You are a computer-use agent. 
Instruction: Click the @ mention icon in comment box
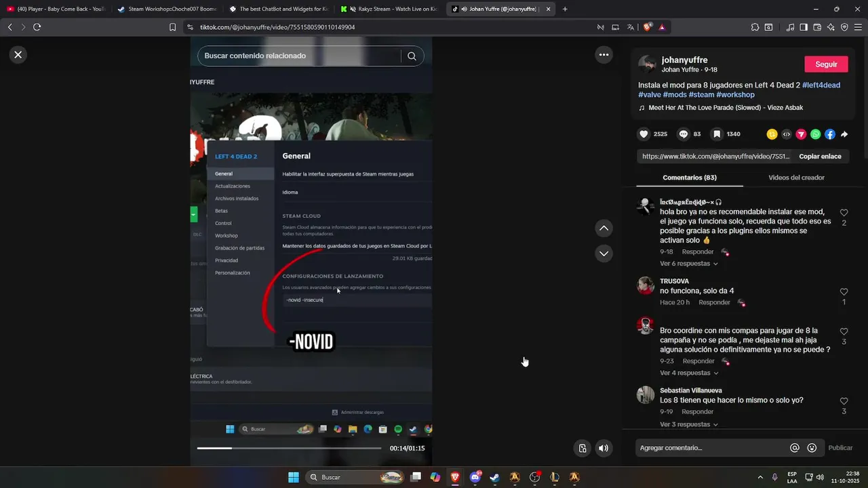tap(795, 448)
